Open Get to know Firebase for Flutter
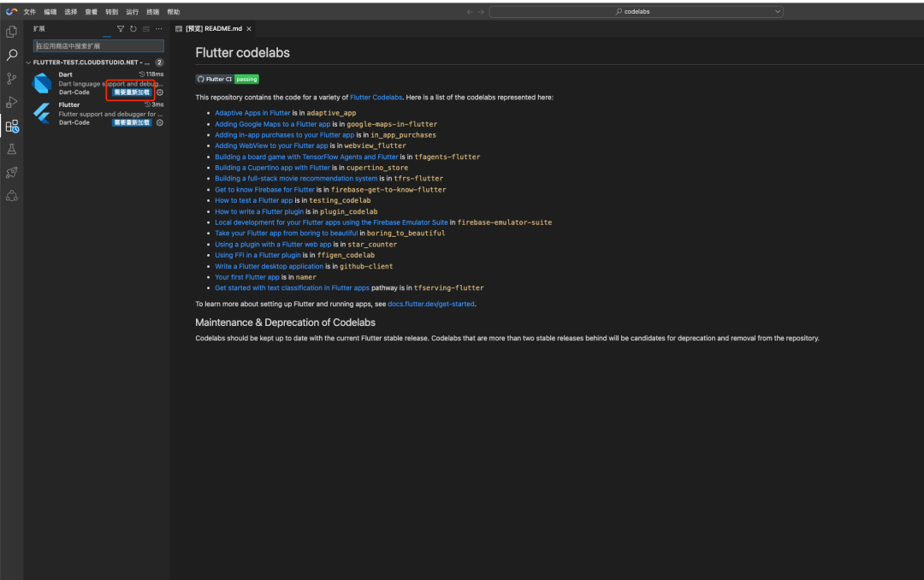 (x=264, y=190)
